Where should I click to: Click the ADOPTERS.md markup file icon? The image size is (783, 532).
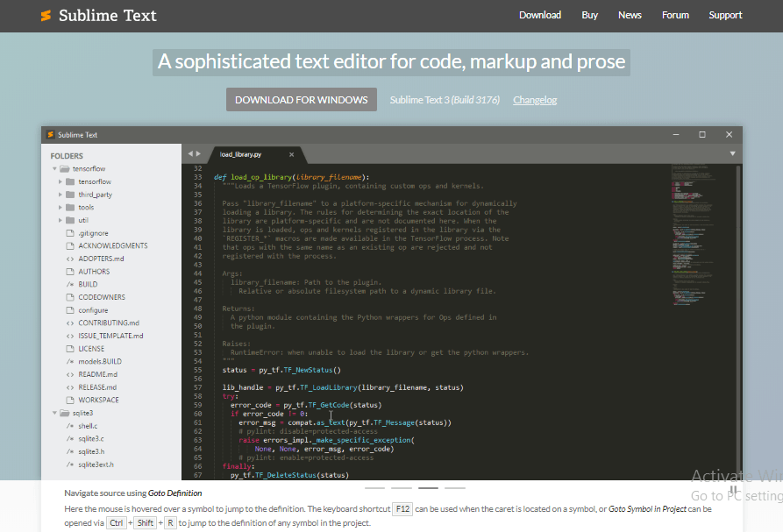point(70,259)
